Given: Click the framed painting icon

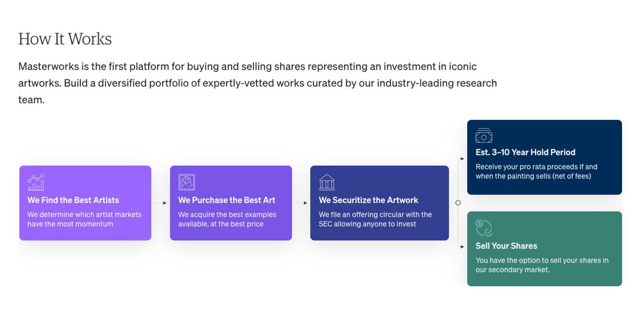Looking at the screenshot, I should tap(187, 182).
